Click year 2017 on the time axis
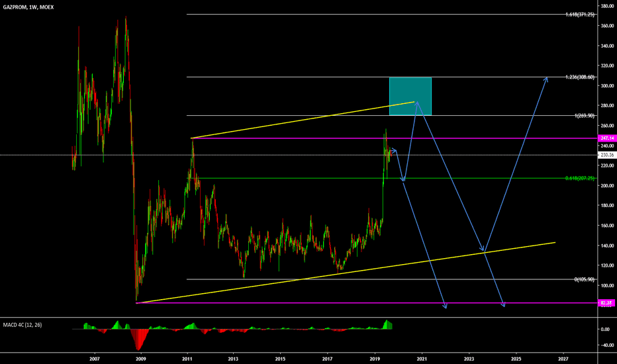This screenshot has width=617, height=364. point(328,359)
